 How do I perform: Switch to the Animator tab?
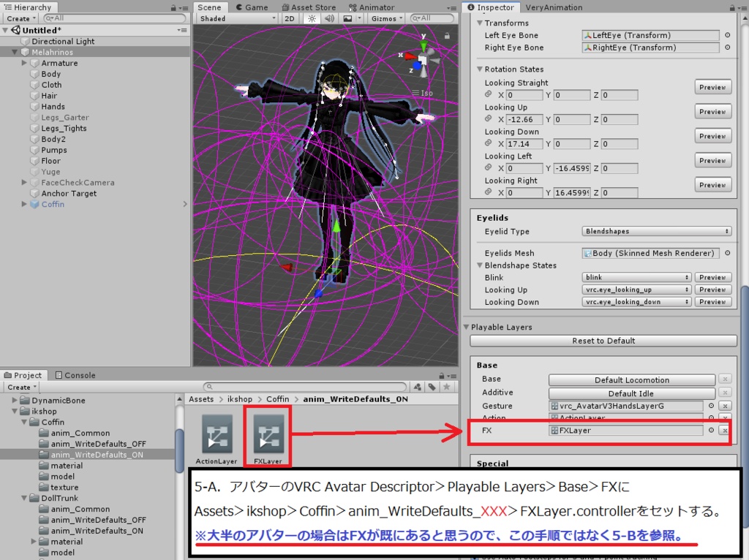coord(372,7)
